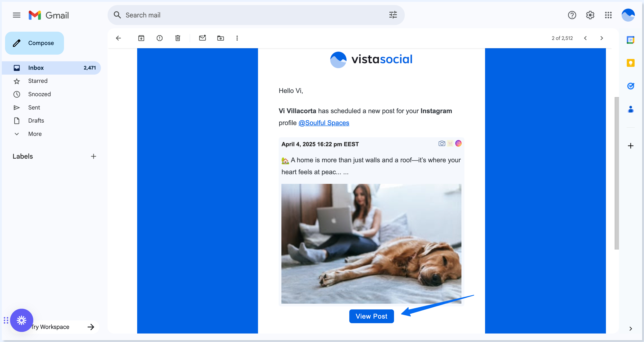Screen dimensions: 644x342
Task: Open Settings gear icon
Action: 590,15
